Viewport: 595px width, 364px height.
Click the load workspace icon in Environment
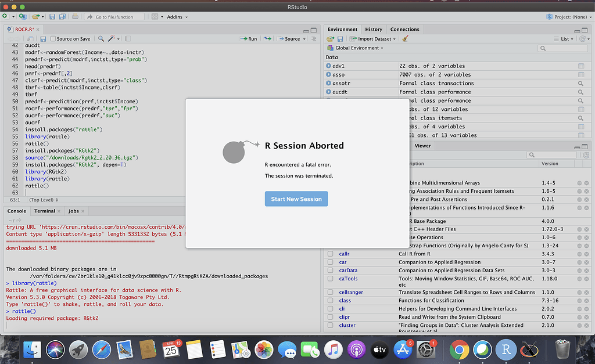pos(330,39)
